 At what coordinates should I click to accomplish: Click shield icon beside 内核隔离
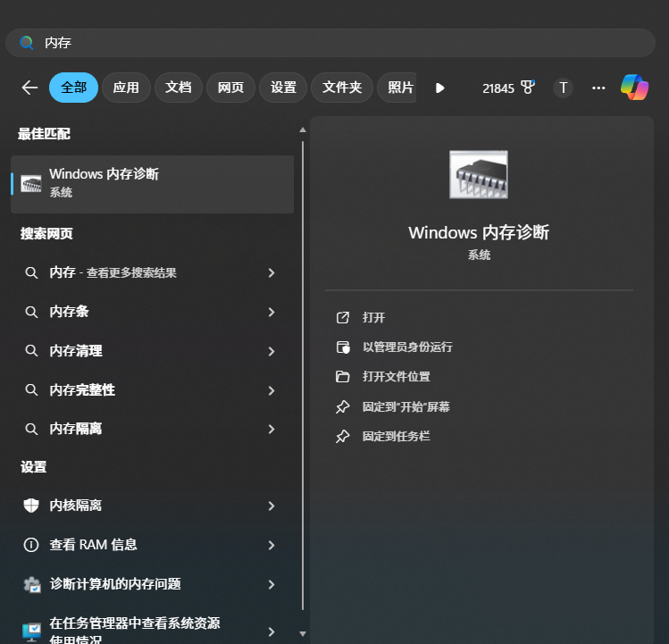click(x=31, y=506)
